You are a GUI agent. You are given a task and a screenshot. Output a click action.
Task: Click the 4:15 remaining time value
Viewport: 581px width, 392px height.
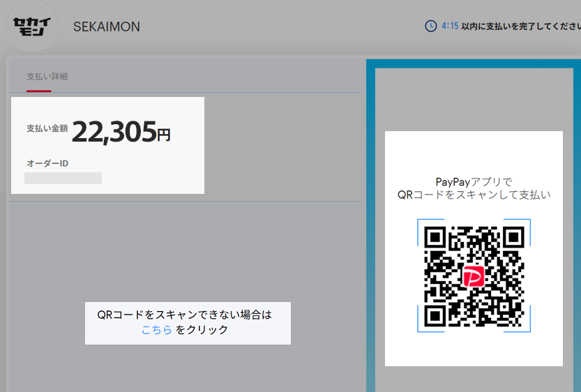pos(450,26)
